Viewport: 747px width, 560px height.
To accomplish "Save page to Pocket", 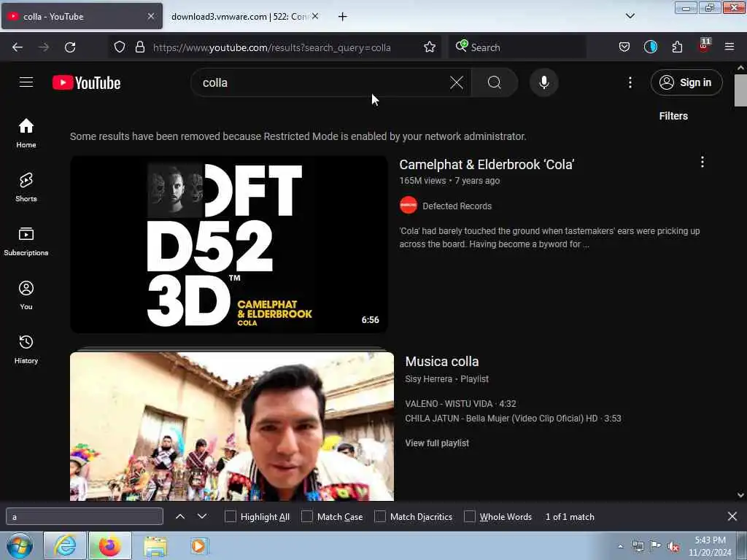I will click(x=624, y=47).
